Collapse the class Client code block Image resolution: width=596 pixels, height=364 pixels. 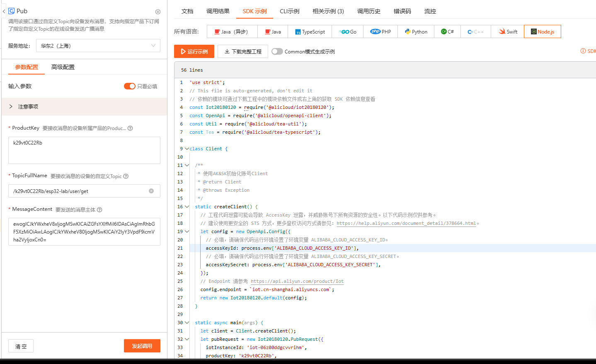click(187, 149)
